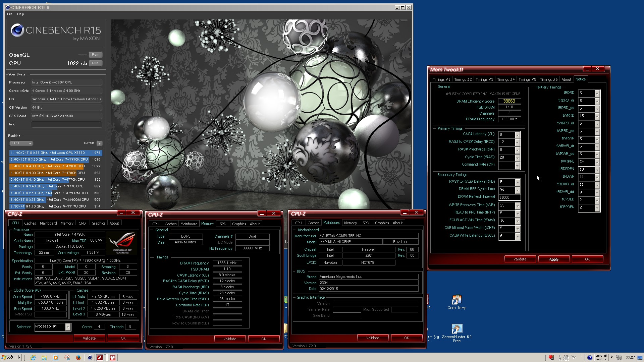Open the Core Temp desktop shortcut
Viewport: 644px width, 362px height.
pyautogui.click(x=457, y=302)
